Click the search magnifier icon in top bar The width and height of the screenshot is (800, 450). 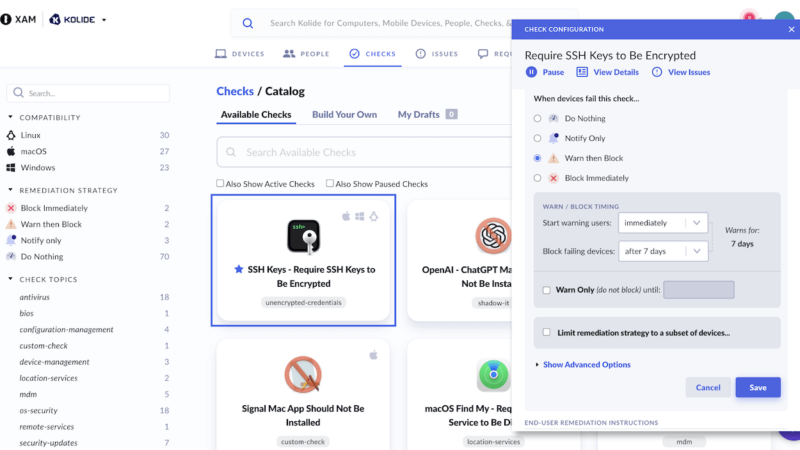(248, 23)
